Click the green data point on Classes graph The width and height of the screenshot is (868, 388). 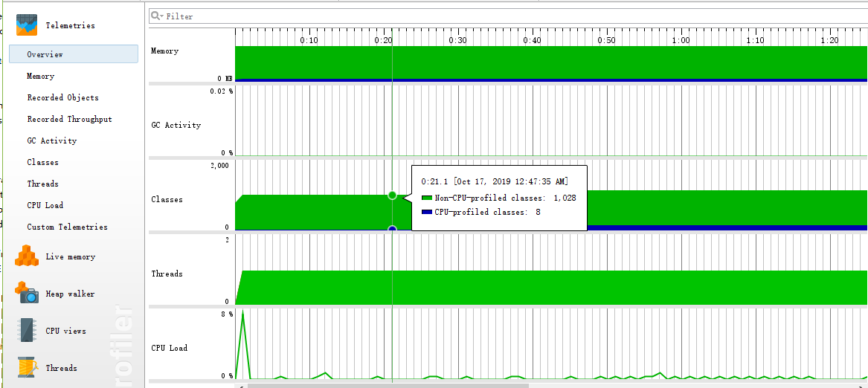coord(393,195)
